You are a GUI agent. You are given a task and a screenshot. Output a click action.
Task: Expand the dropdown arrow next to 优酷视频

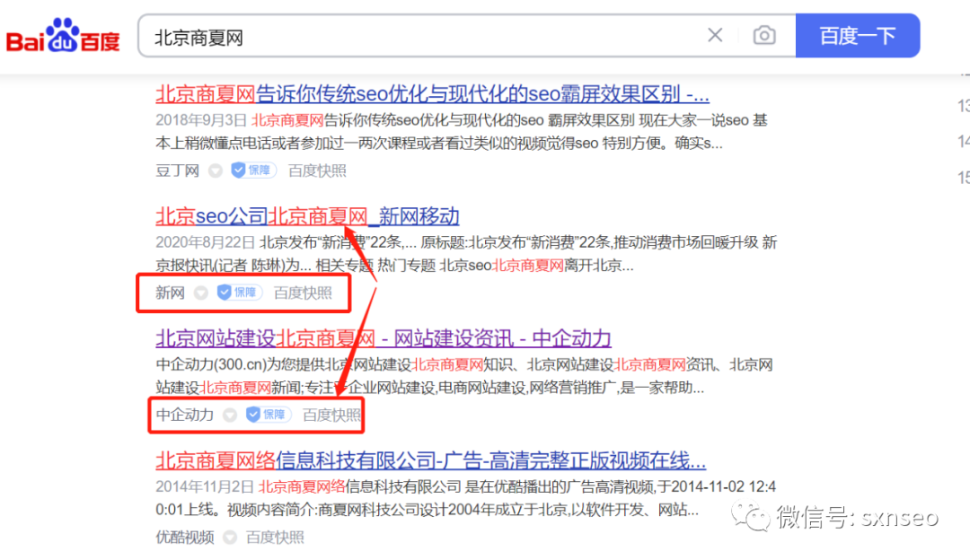point(230,538)
